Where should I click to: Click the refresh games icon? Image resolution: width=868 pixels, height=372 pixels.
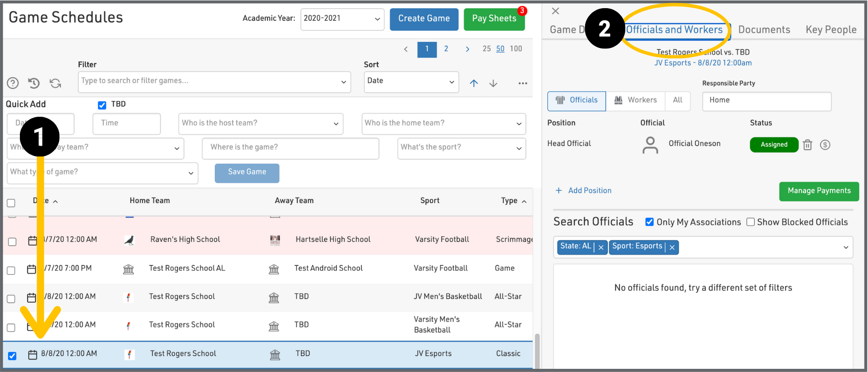[55, 83]
